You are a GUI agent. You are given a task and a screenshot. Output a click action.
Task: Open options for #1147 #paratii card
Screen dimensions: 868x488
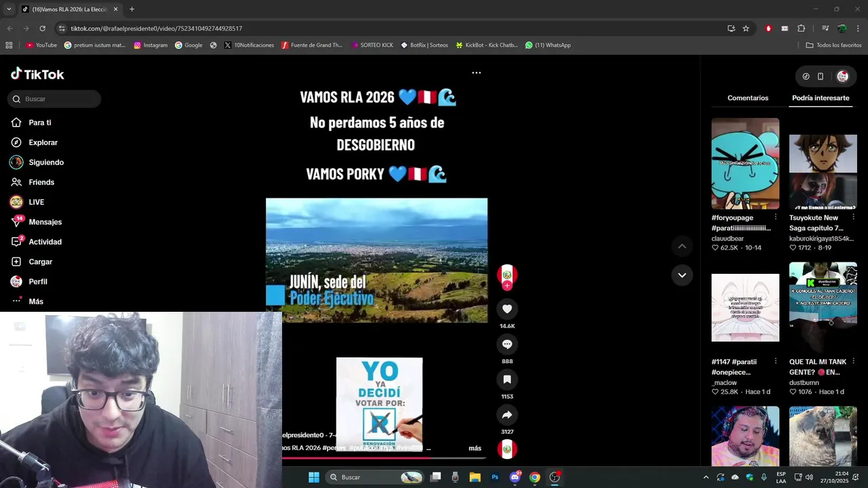(776, 361)
